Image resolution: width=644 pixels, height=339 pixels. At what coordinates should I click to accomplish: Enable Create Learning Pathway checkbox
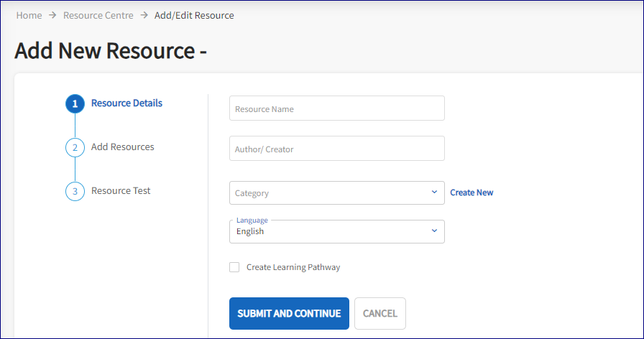click(x=234, y=267)
